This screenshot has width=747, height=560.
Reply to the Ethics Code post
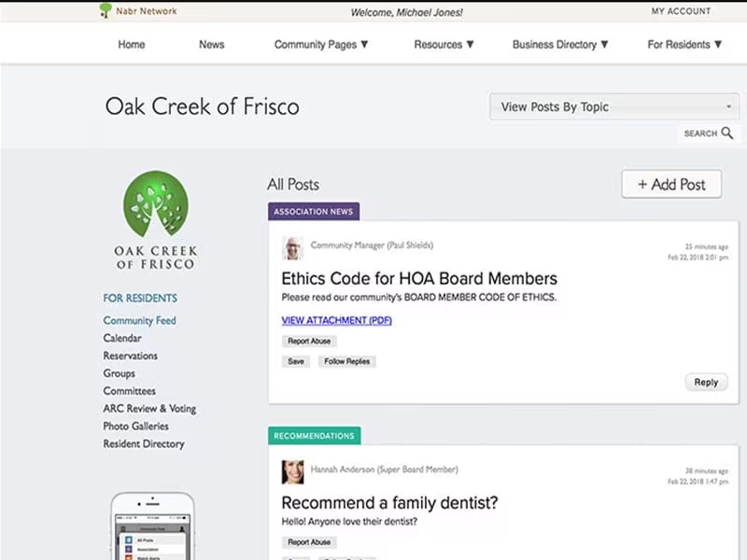tap(706, 382)
